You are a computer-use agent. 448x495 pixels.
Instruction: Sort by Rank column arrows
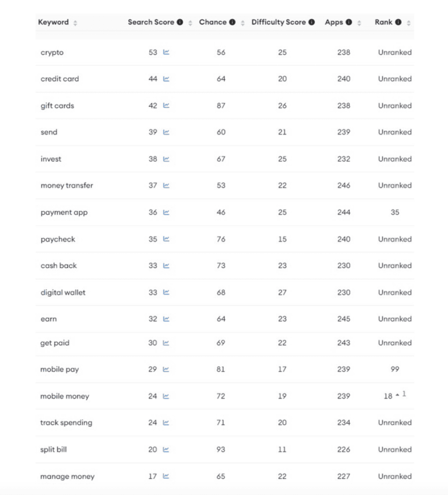point(408,23)
